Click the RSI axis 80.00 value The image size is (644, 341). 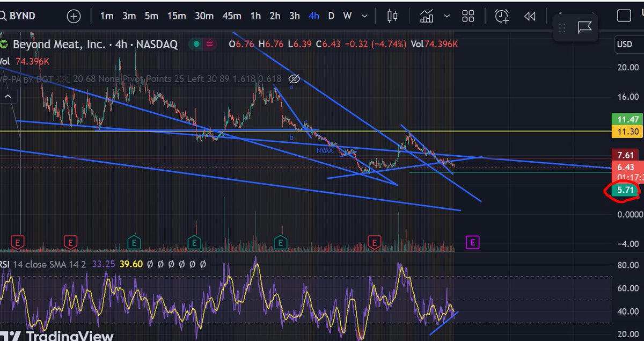[x=627, y=265]
